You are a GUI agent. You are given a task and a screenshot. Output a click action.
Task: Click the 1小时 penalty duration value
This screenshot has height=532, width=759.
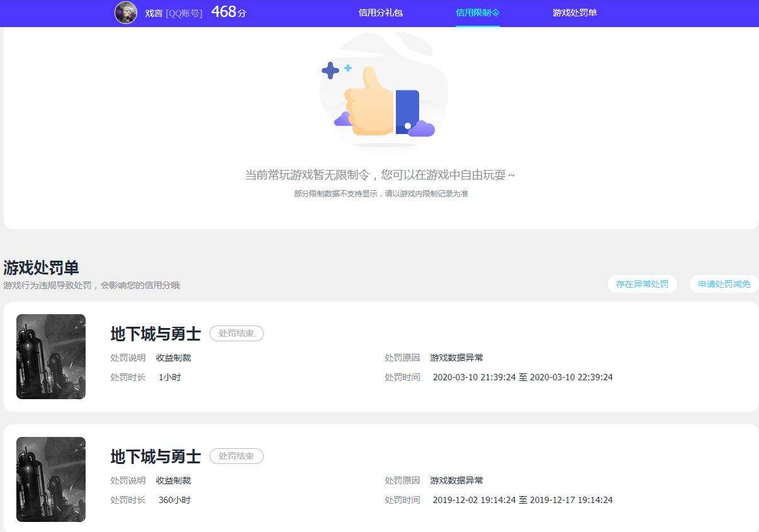170,377
